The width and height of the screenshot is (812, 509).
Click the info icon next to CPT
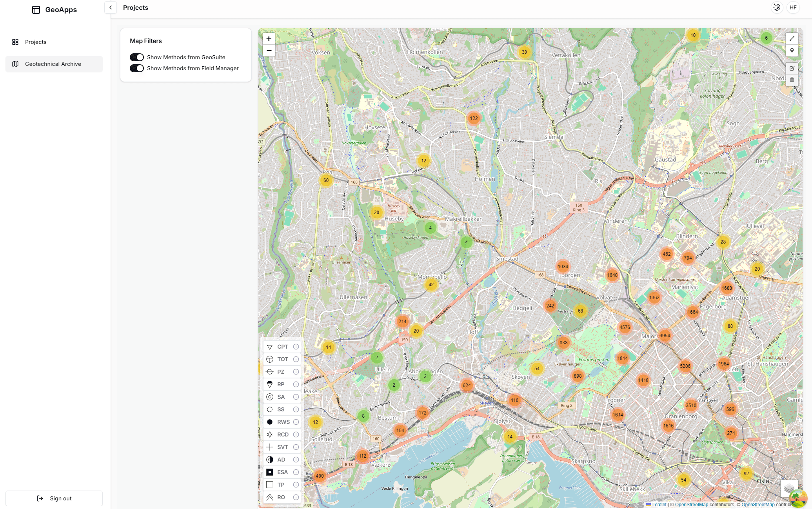296,347
